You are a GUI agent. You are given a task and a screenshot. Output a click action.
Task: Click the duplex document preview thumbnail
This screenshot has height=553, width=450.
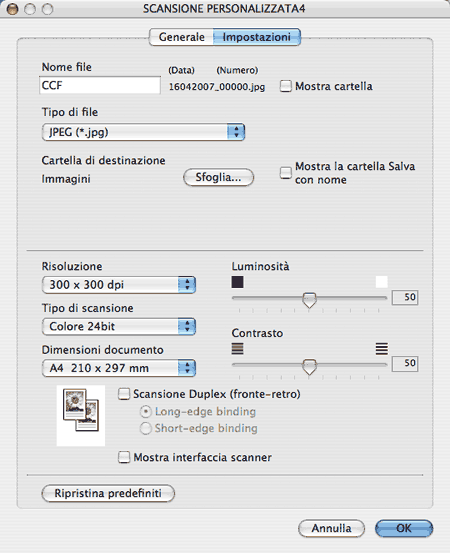click(x=81, y=415)
